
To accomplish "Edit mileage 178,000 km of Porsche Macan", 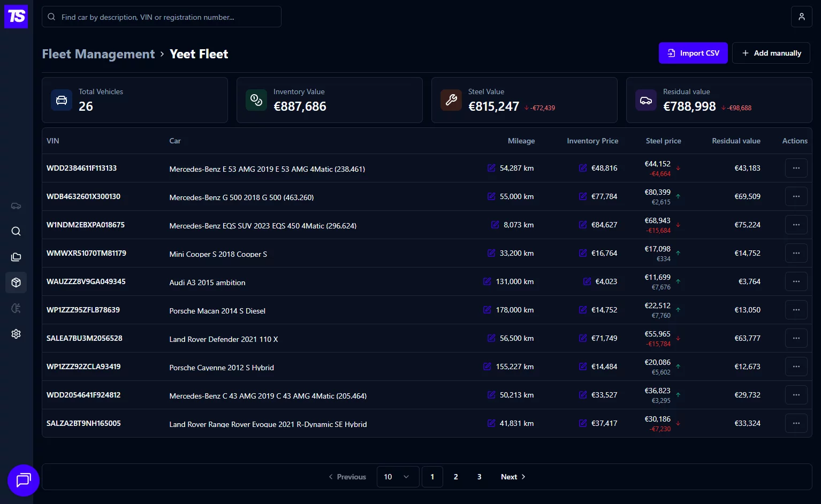I will (487, 310).
